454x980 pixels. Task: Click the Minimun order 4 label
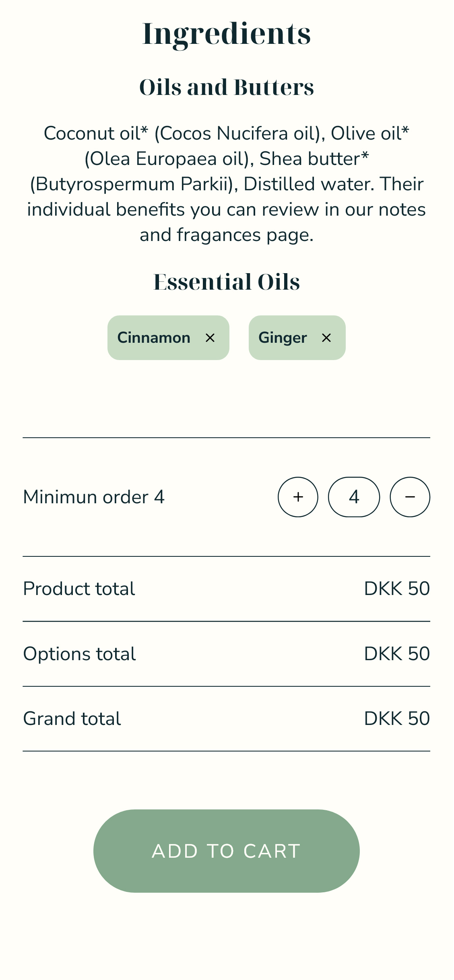(x=94, y=497)
